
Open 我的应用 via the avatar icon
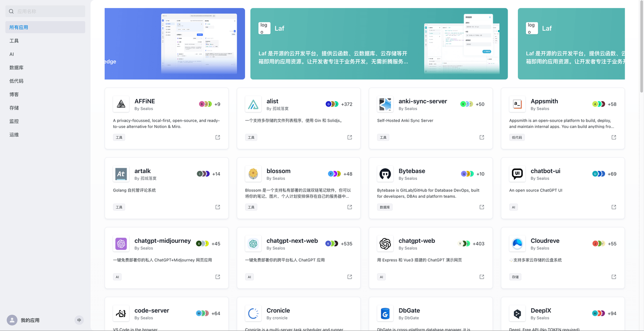(10, 320)
